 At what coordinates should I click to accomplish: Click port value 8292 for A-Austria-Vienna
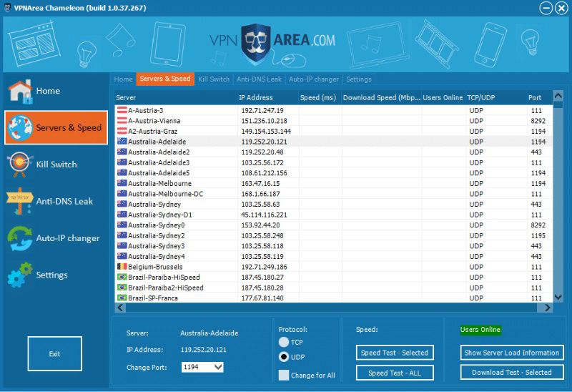click(538, 121)
